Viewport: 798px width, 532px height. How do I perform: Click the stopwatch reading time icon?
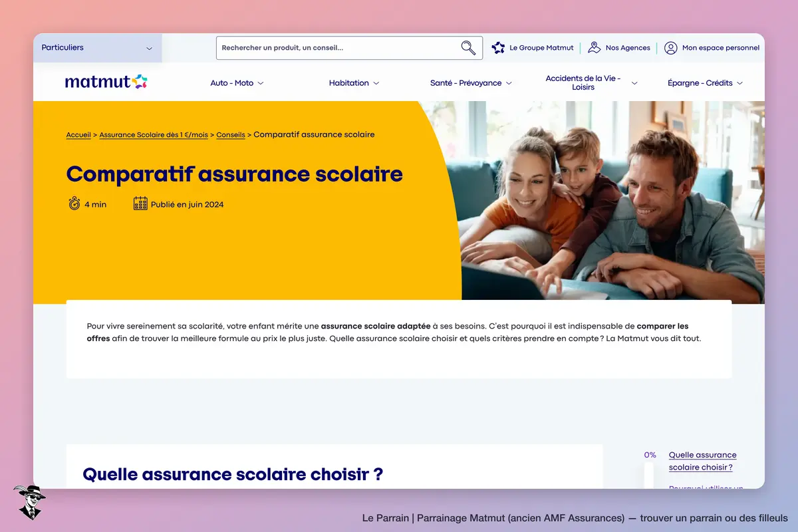(74, 203)
